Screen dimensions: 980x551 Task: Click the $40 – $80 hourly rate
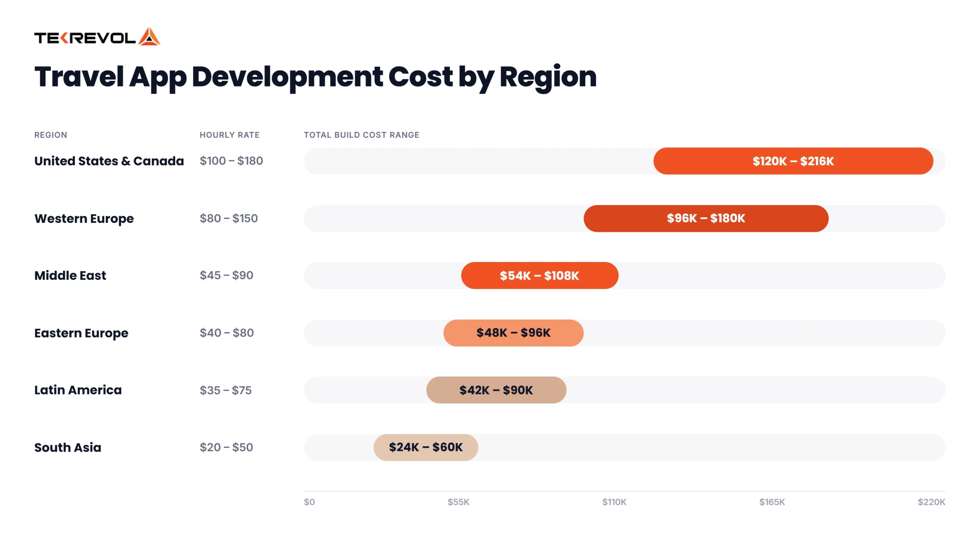[x=227, y=333]
